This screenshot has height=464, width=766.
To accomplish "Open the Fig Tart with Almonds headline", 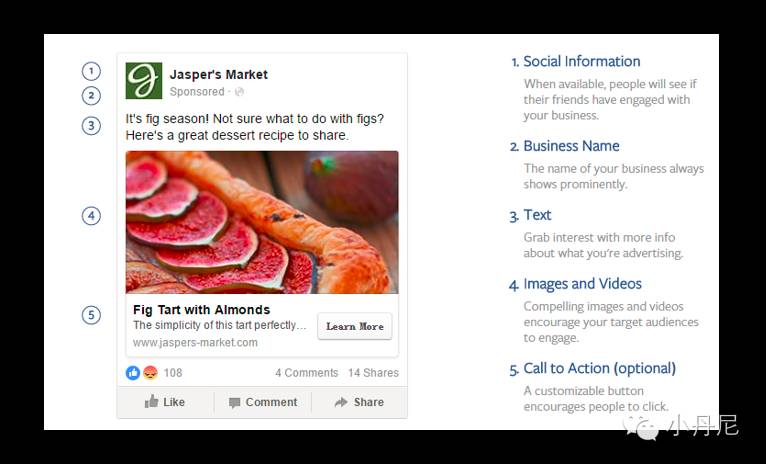I will (202, 310).
